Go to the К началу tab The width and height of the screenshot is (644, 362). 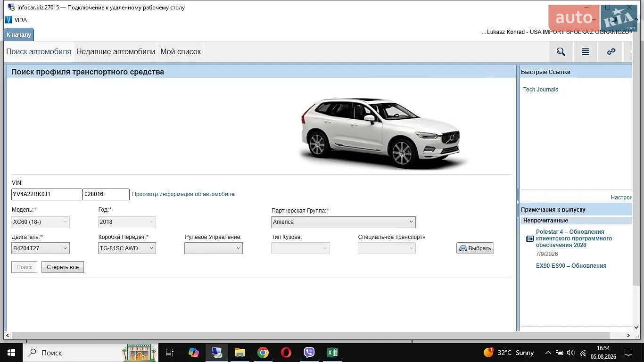[x=19, y=35]
